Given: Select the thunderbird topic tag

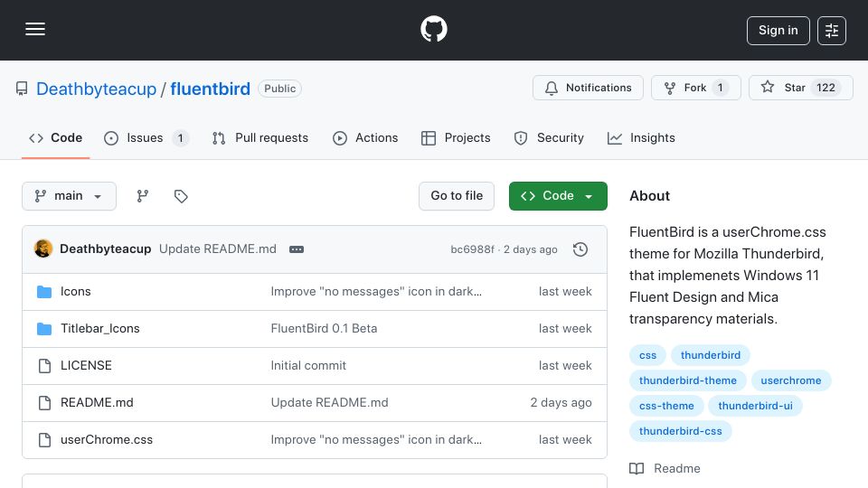Looking at the screenshot, I should tap(711, 355).
